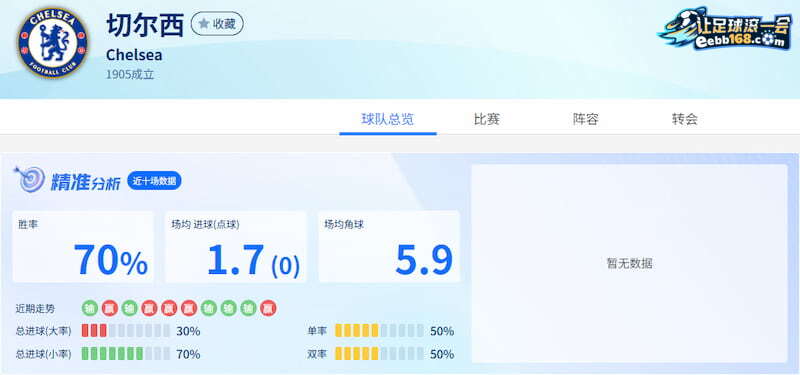The height and width of the screenshot is (375, 800).
Task: Click the 场均 进球(点球) label
Action: coord(206,224)
